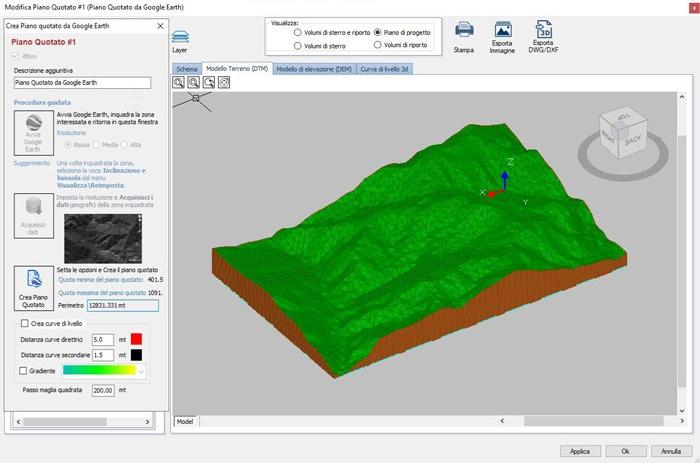Image resolution: width=700 pixels, height=463 pixels.
Task: Pick the red curve direttrici color swatch
Action: coord(138,340)
